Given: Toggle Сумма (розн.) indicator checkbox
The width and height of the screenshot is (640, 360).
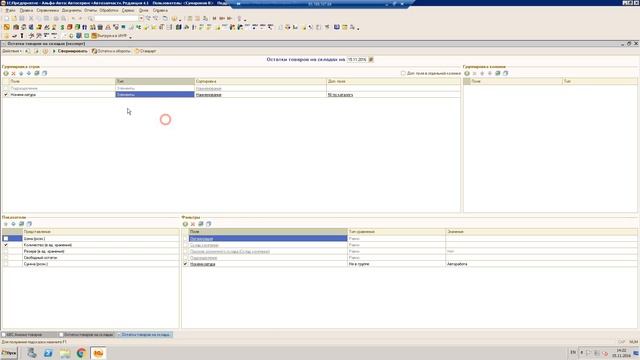Looking at the screenshot, I should [x=6, y=264].
